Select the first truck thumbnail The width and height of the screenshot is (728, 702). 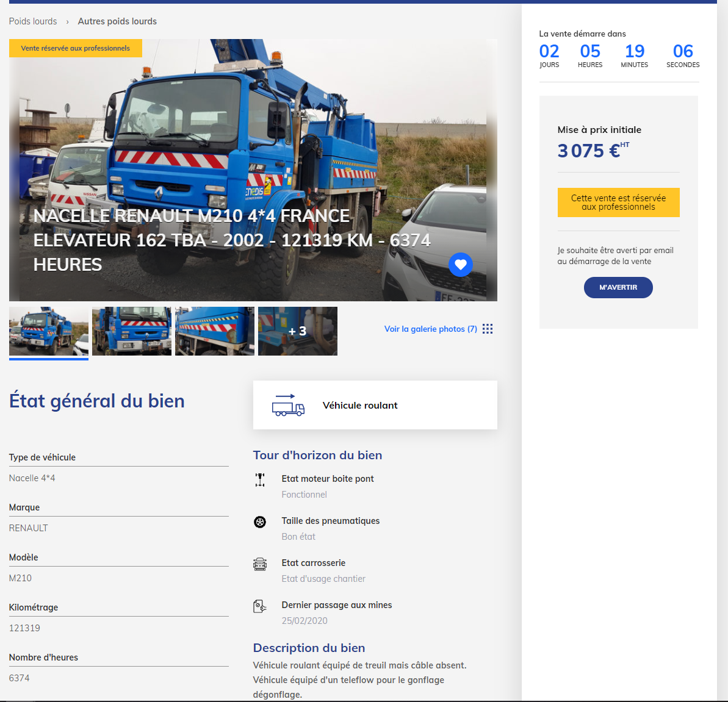pos(49,331)
